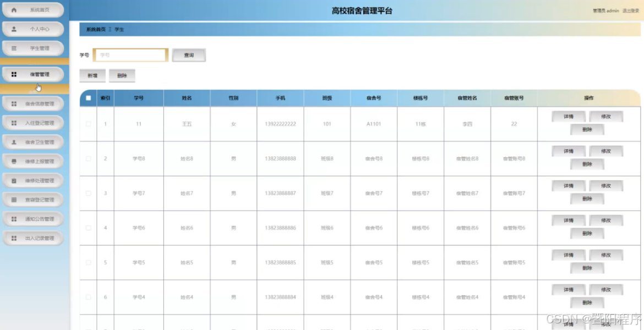Check the box for the 学号5 row
The height and width of the screenshot is (330, 644).
[x=88, y=262]
